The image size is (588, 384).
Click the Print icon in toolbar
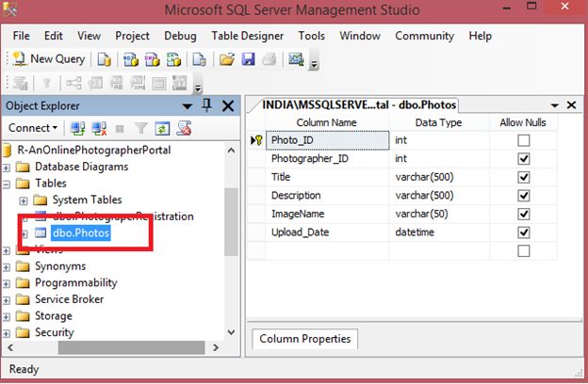click(269, 59)
